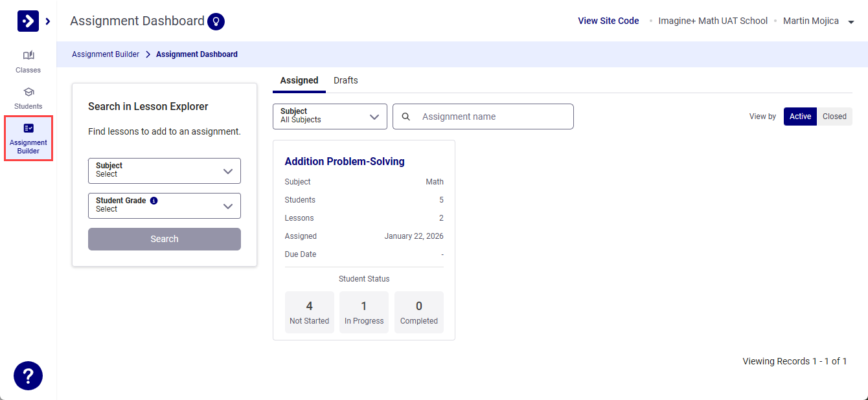
Task: Click the lightbulb tips icon by the title
Action: pyautogui.click(x=216, y=21)
